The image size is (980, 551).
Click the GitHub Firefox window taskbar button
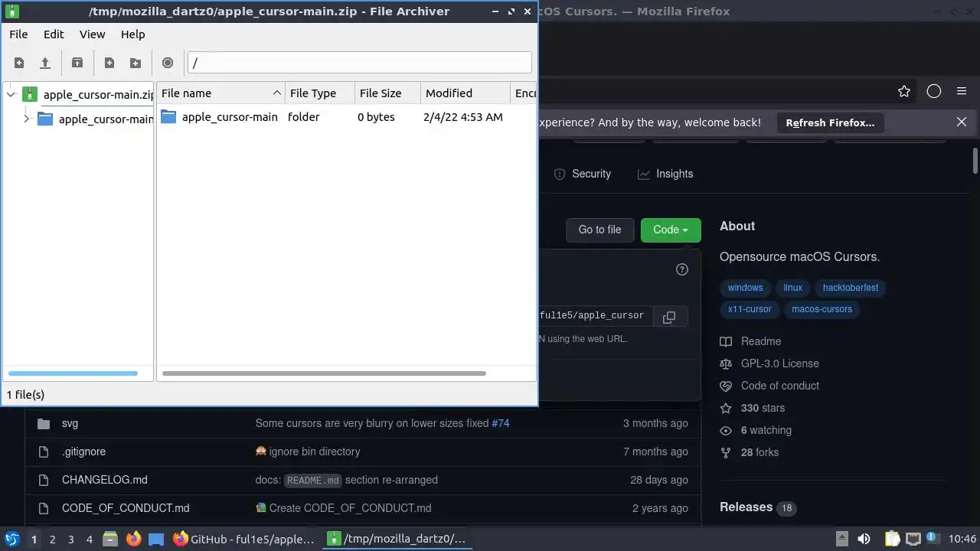click(244, 539)
